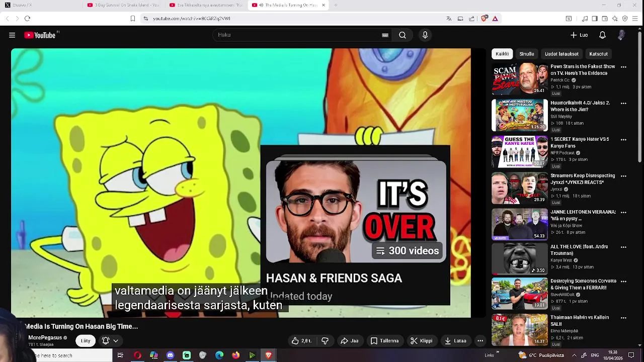
Task: Reload the page
Action: (27, 19)
